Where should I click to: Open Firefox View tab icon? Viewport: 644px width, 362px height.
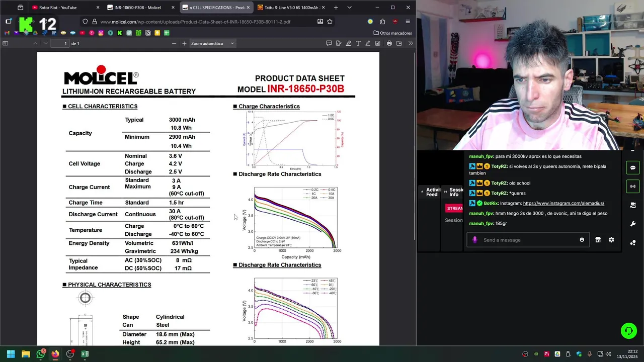point(20,8)
